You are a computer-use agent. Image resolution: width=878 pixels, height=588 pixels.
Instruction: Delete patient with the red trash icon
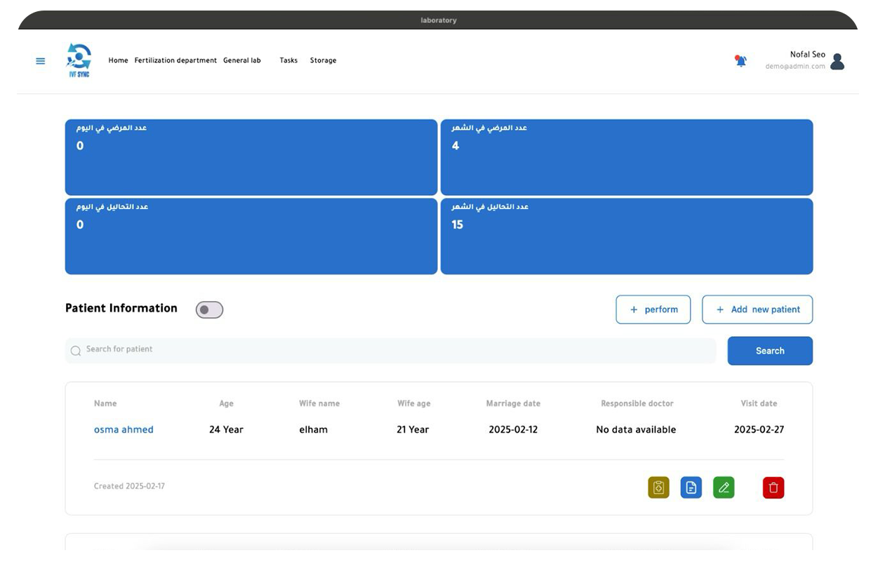tap(773, 488)
